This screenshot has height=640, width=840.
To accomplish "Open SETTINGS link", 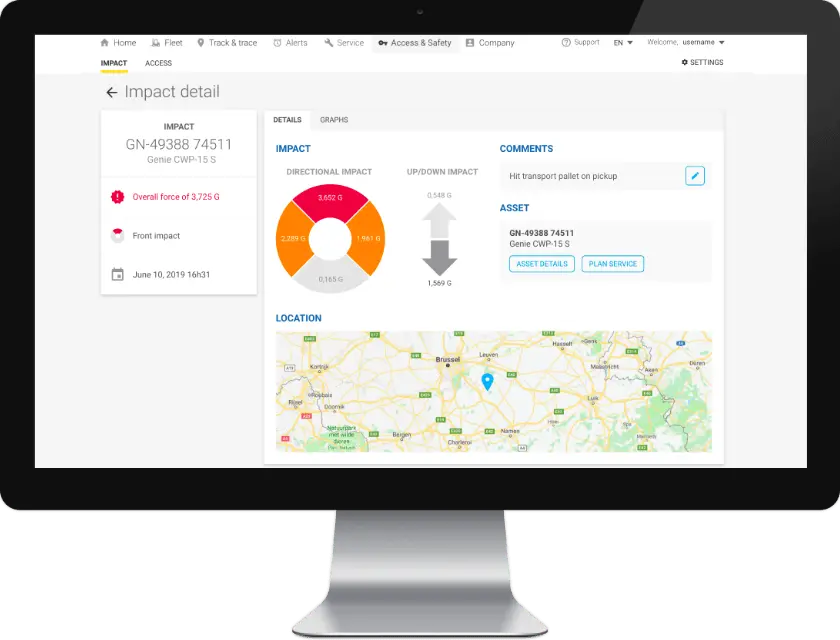I will pyautogui.click(x=702, y=62).
